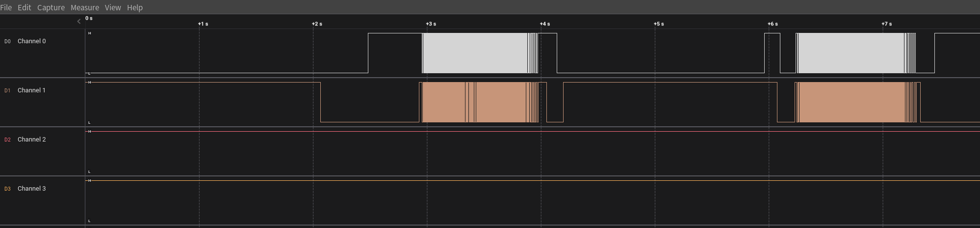Select the Channel 2 name label

pyautogui.click(x=31, y=140)
